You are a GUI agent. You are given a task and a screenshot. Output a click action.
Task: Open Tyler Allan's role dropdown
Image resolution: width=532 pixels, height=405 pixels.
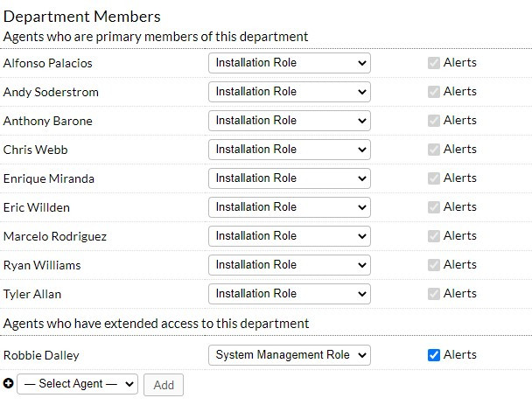pyautogui.click(x=289, y=294)
